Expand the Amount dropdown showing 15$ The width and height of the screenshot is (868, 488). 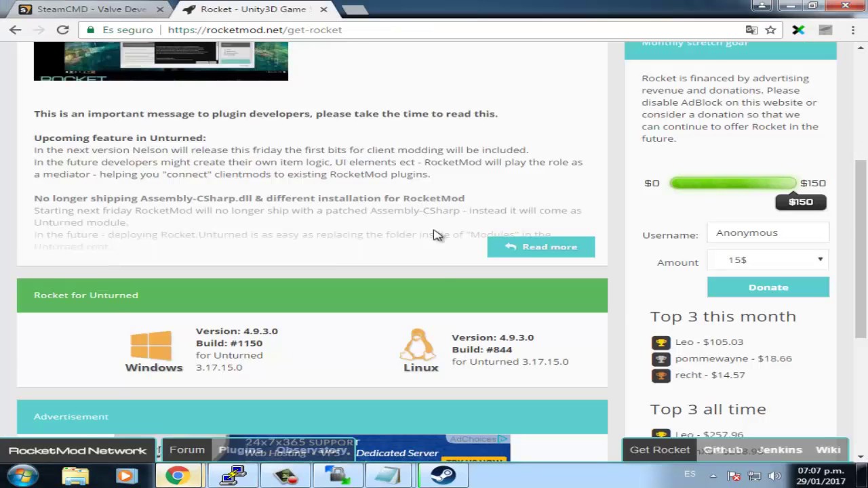point(768,260)
